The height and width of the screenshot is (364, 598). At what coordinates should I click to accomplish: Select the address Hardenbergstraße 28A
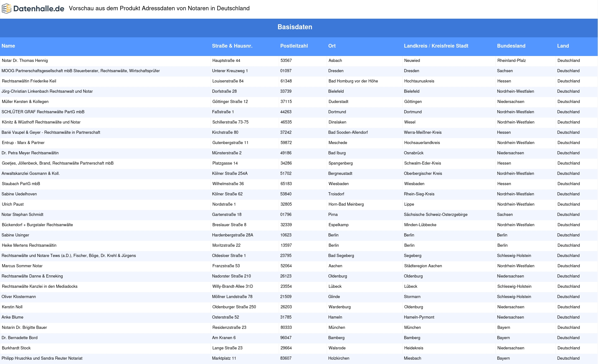(233, 235)
